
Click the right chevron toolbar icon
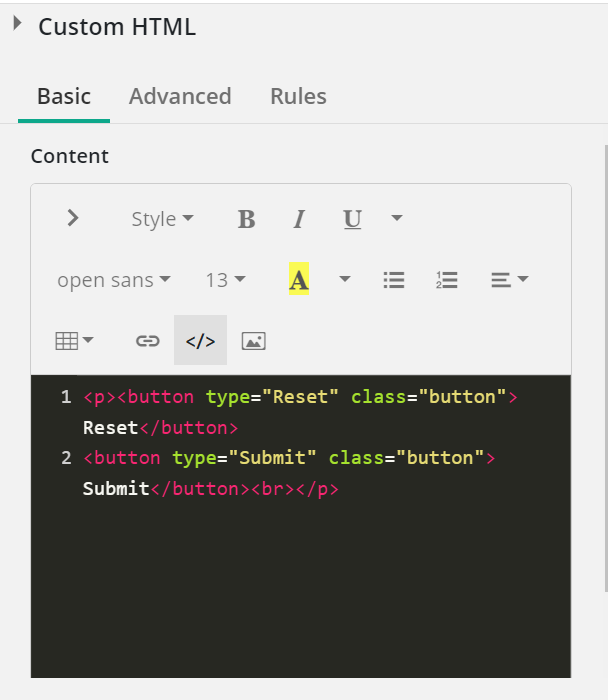click(x=72, y=218)
